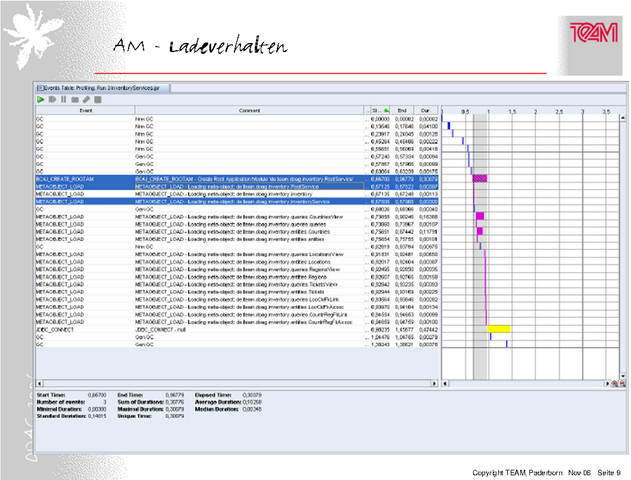Image resolution: width=631 pixels, height=480 pixels.
Task: Select the JDBC_CONNECT event row
Action: (237, 330)
